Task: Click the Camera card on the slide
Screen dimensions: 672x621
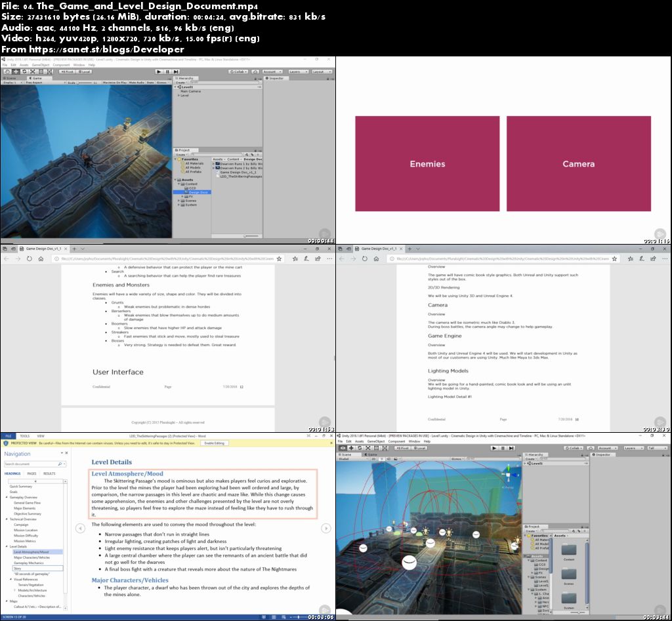Action: [579, 163]
